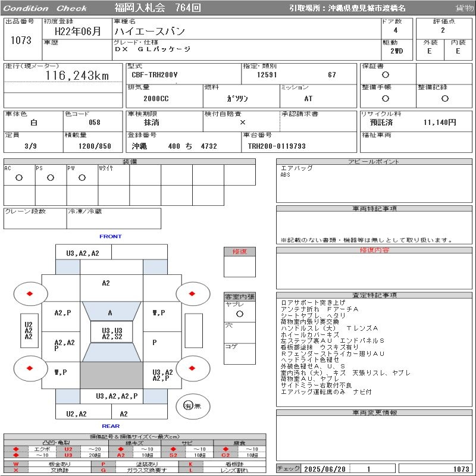
Task: Click the circle under 保証書
Action: [x=386, y=75]
